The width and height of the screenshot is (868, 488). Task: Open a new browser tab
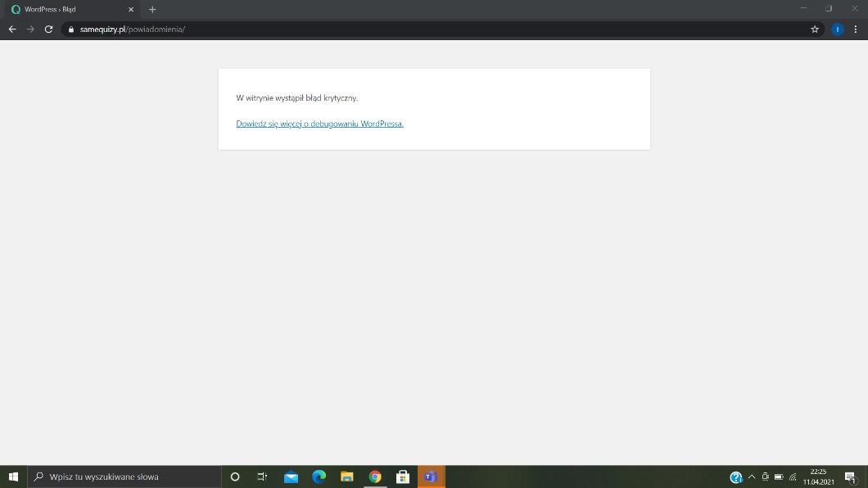pos(152,9)
